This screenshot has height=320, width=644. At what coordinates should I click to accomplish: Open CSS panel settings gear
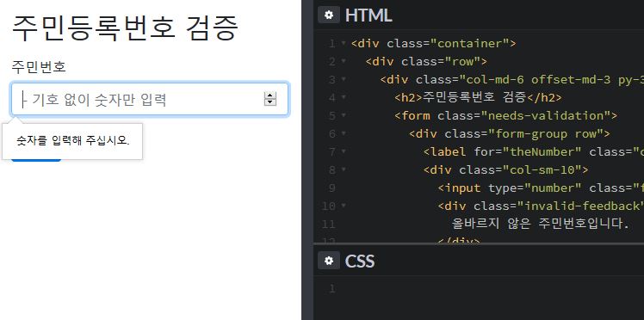tap(329, 261)
